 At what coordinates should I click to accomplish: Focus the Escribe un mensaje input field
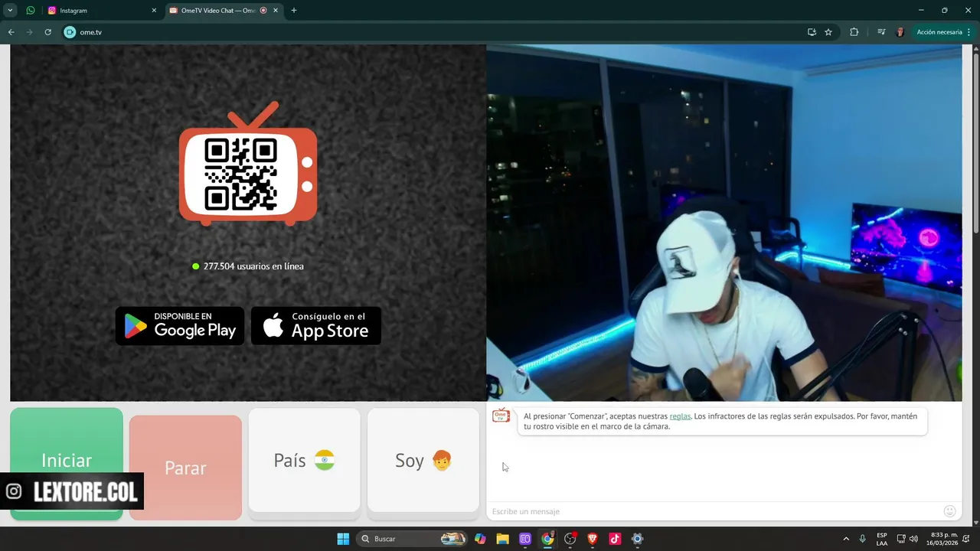click(714, 511)
